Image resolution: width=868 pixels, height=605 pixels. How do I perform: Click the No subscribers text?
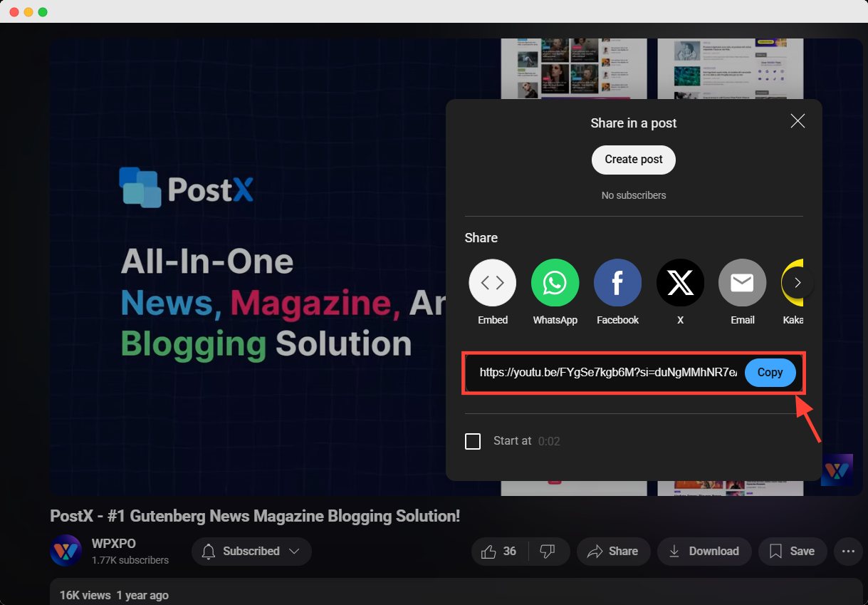(x=634, y=195)
